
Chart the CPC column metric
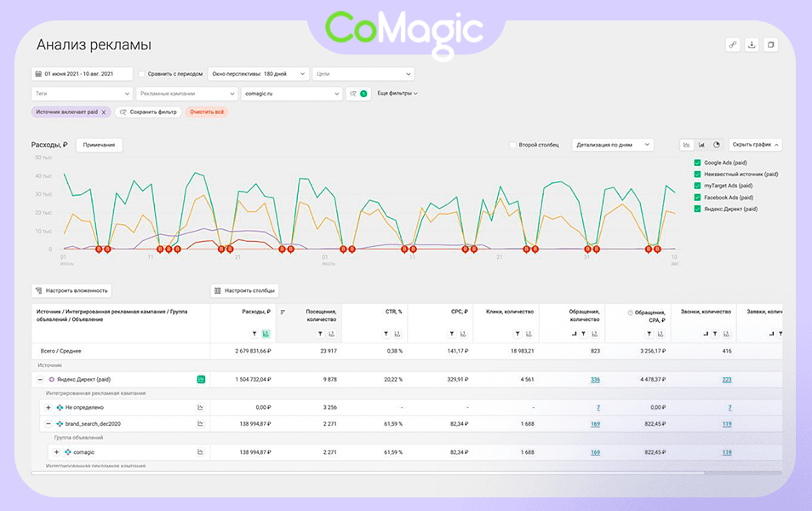click(x=463, y=334)
